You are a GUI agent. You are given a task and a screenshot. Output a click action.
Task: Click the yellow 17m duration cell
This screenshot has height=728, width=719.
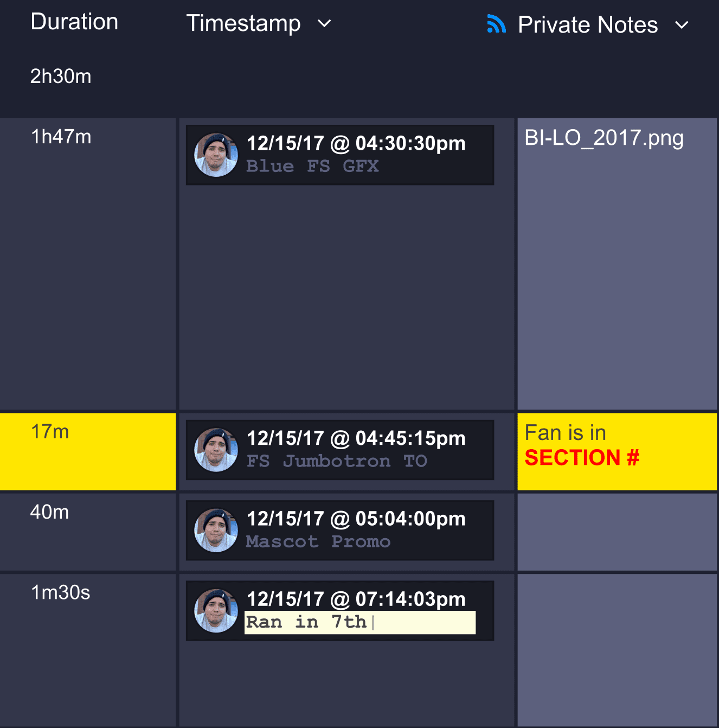coord(88,451)
